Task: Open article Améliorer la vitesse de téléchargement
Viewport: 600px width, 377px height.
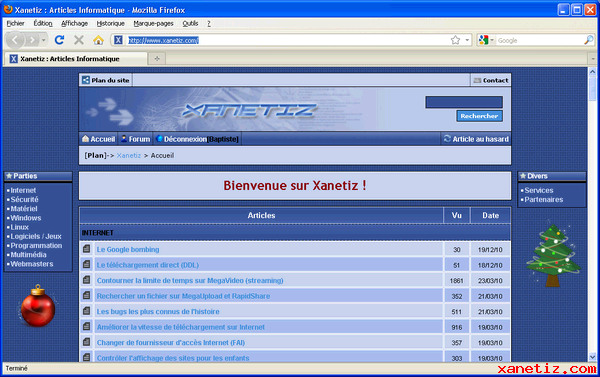Action: click(x=181, y=327)
